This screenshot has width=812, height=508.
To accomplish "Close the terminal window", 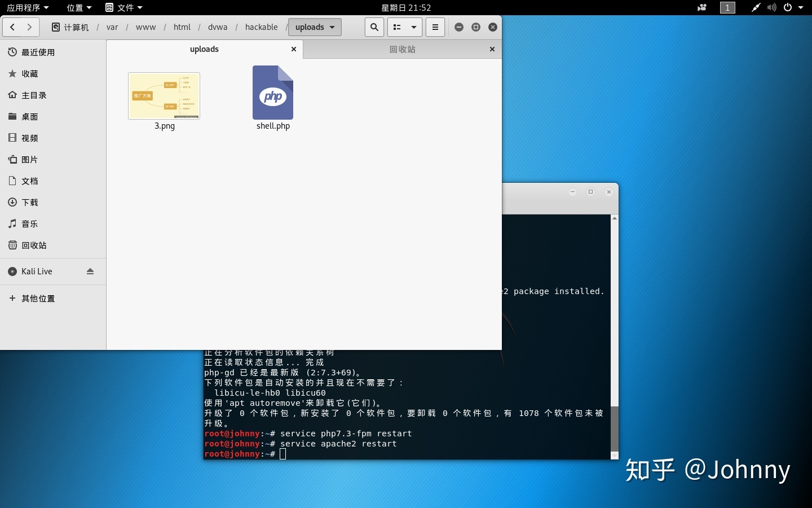I will [609, 192].
